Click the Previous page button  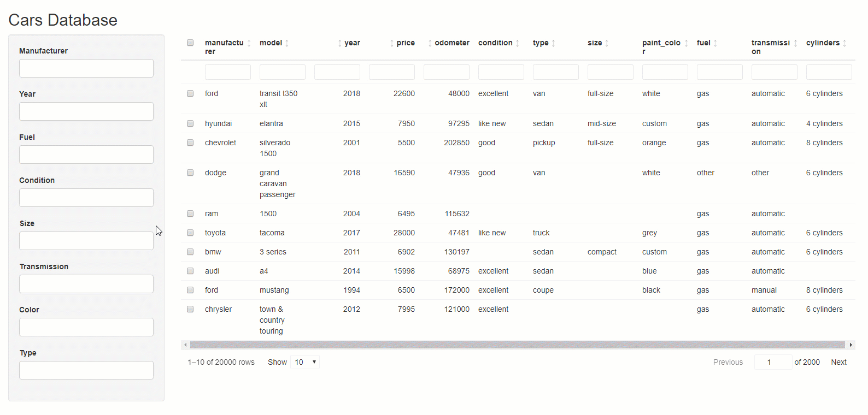point(728,362)
